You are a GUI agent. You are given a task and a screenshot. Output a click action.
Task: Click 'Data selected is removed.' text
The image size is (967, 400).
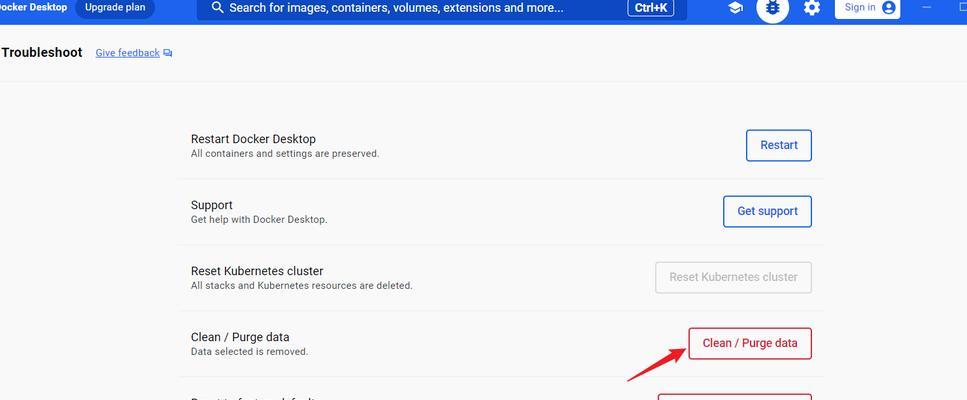pyautogui.click(x=249, y=352)
